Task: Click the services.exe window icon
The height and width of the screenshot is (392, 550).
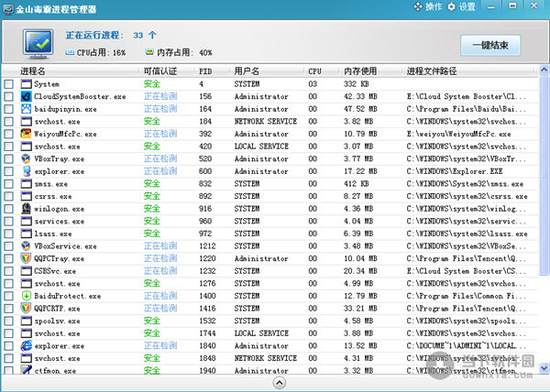Action: point(26,221)
